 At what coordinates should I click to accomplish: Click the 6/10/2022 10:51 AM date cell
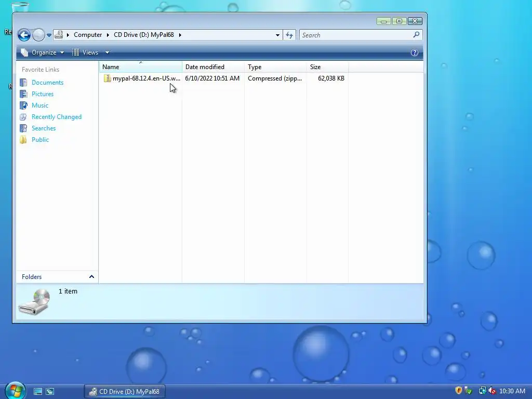(x=212, y=78)
